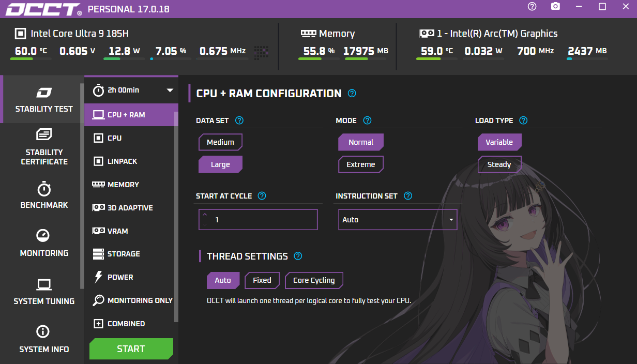Open the Storage test tab
The width and height of the screenshot is (637, 364).
(x=129, y=254)
